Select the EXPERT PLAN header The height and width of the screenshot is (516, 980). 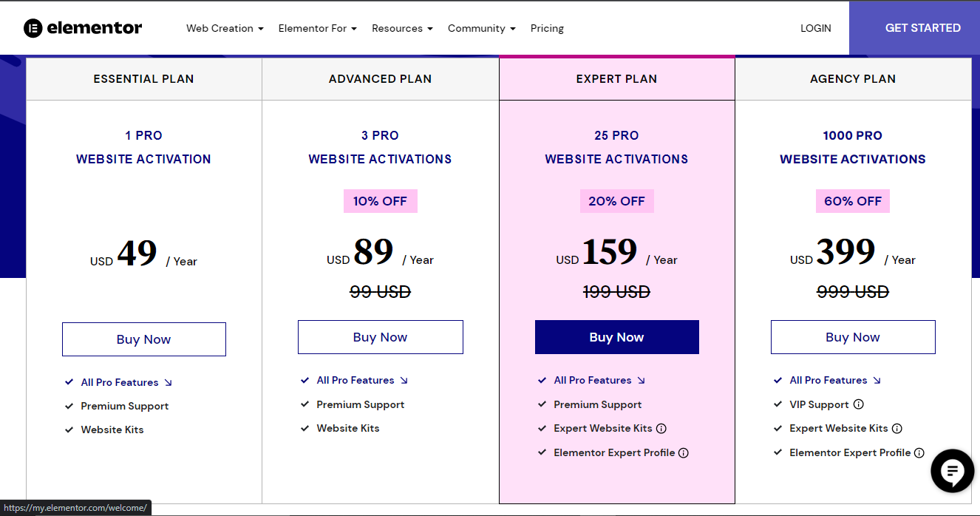[617, 79]
